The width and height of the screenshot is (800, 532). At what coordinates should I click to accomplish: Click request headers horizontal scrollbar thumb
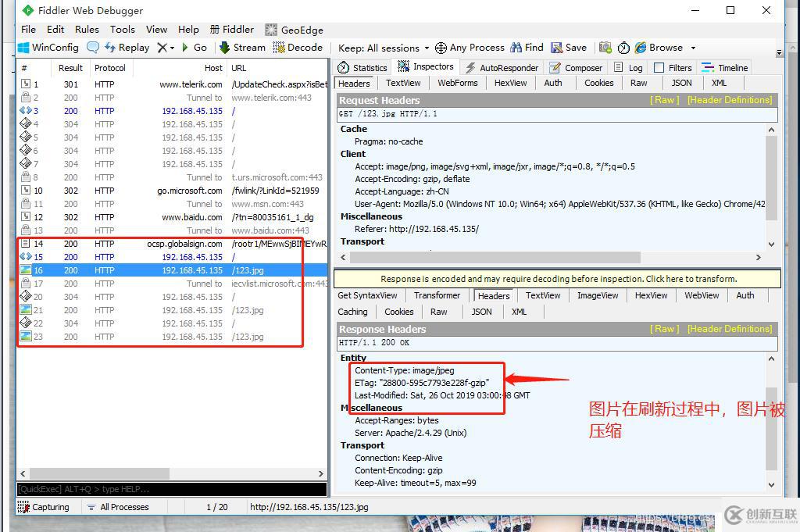click(x=495, y=258)
